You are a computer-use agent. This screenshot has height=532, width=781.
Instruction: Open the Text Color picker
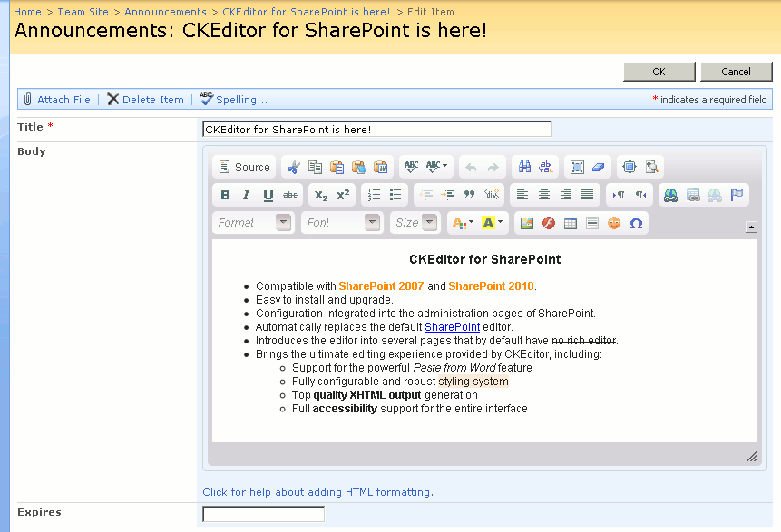coord(463,223)
